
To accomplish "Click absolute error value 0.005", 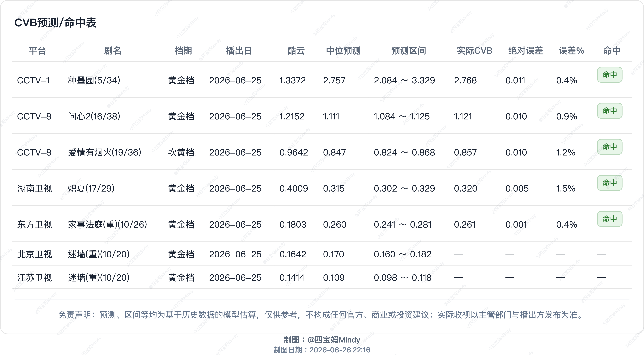I will click(x=517, y=188).
